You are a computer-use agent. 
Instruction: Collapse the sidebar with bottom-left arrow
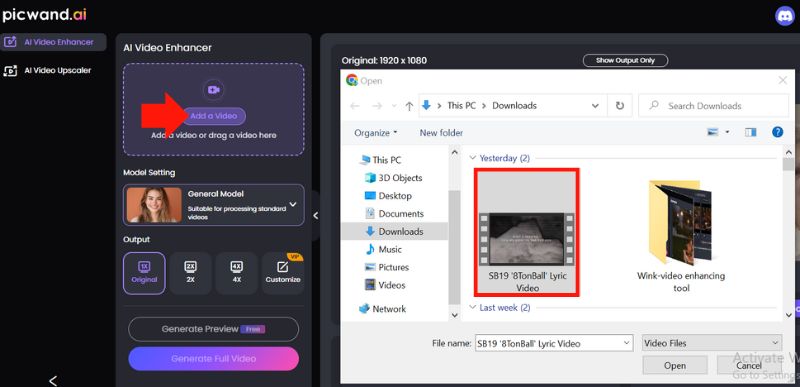[53, 380]
